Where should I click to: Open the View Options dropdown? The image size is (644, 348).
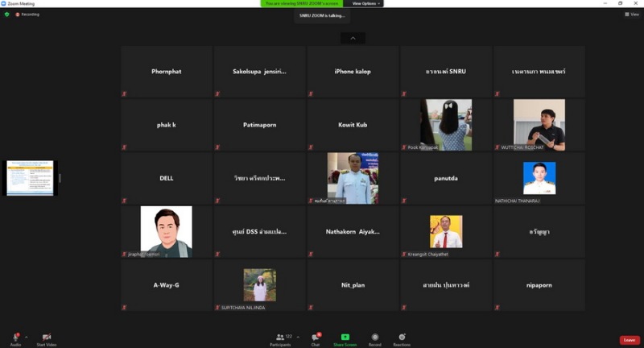click(x=366, y=3)
